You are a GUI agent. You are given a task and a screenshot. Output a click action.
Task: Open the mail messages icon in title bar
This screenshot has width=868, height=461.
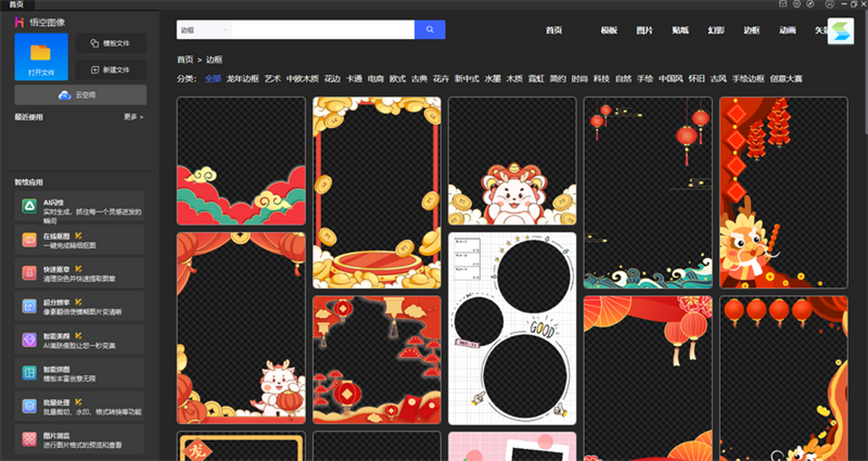(x=783, y=4)
